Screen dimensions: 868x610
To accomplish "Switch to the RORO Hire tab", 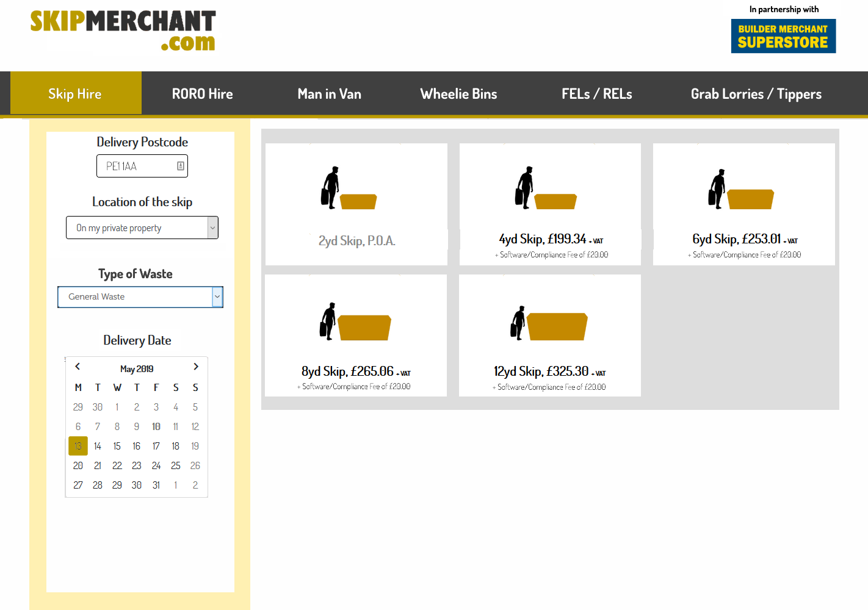I will click(x=202, y=93).
